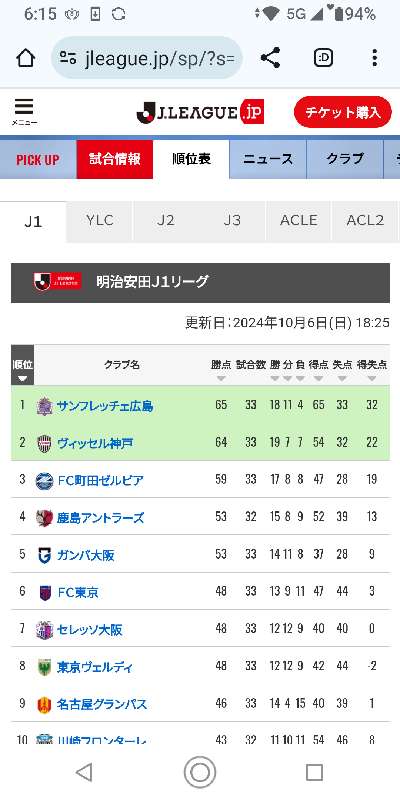Open the FC町田ゼルビア club link

tap(101, 481)
